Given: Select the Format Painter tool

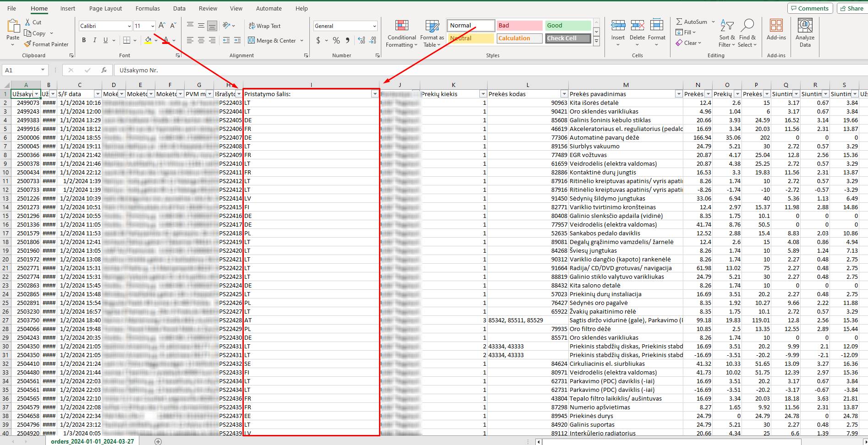Looking at the screenshot, I should [46, 44].
